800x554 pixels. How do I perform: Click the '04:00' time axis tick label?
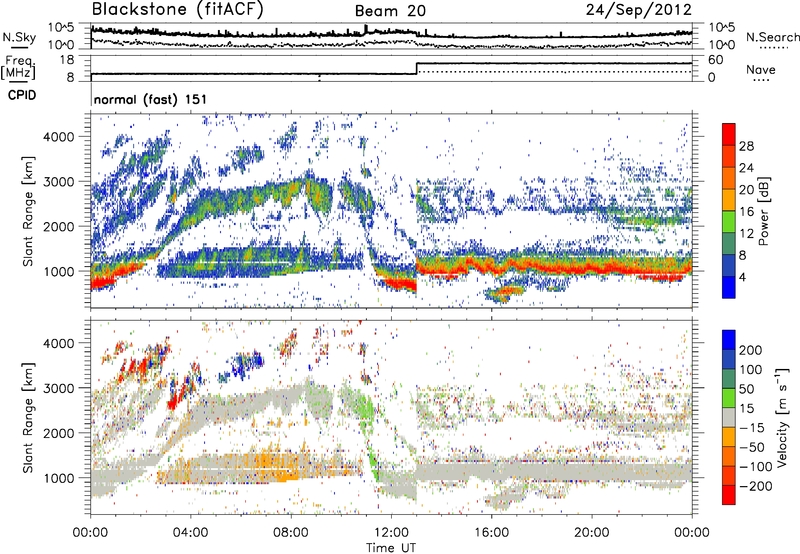click(191, 533)
